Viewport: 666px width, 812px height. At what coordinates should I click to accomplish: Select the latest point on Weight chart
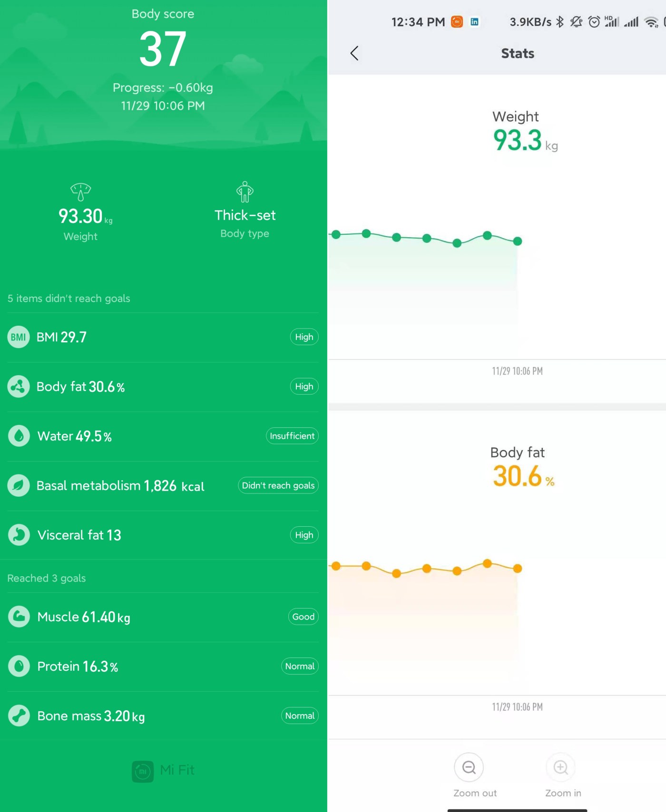(518, 241)
